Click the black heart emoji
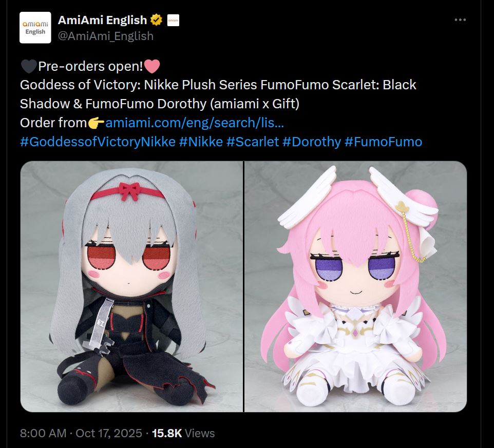This screenshot has width=494, height=448. [x=29, y=66]
